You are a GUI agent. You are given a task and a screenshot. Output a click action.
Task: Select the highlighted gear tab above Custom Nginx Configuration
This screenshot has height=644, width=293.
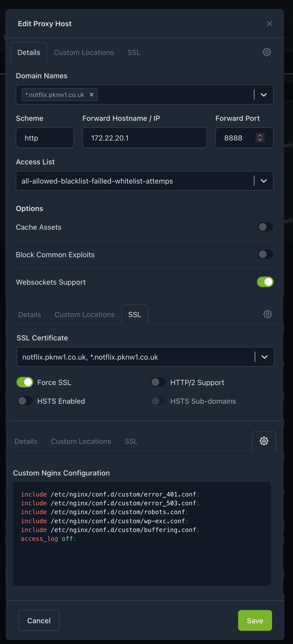264,441
